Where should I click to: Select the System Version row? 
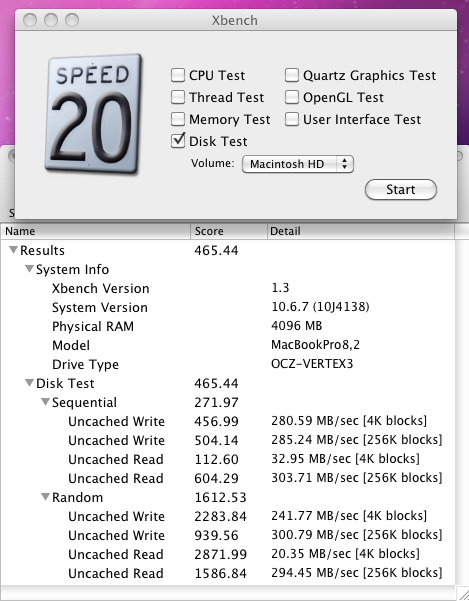point(228,307)
